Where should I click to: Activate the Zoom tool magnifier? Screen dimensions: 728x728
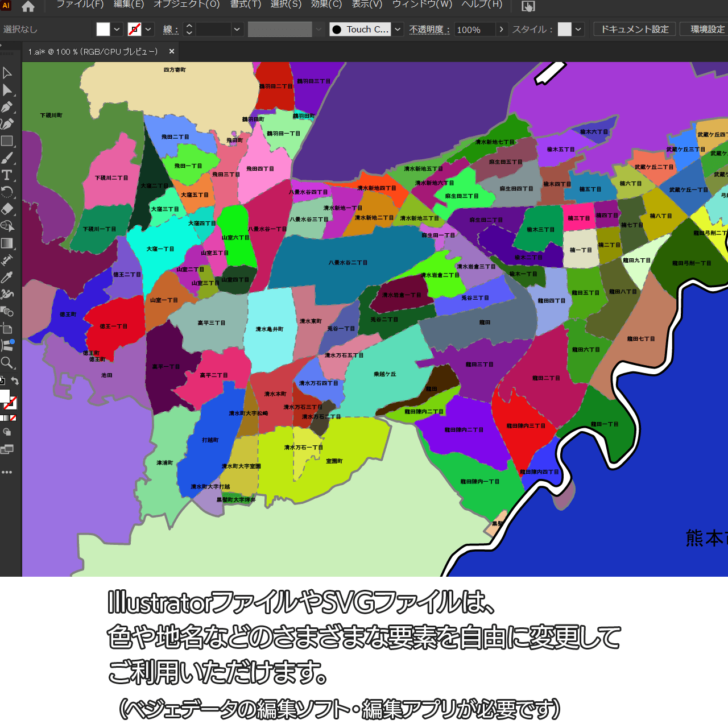coord(7,363)
